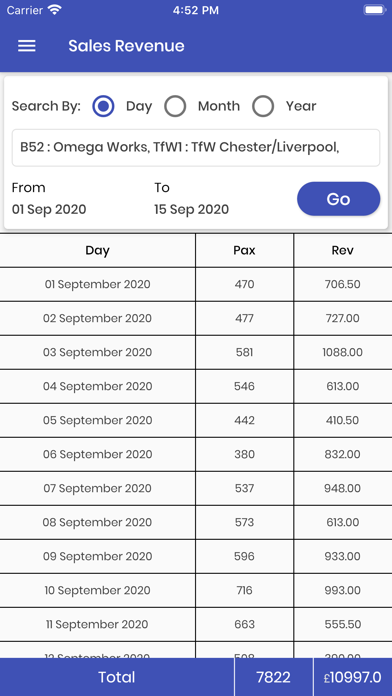Open the To date 15 Sep 2020
Image resolution: width=392 pixels, height=696 pixels.
coord(191,209)
